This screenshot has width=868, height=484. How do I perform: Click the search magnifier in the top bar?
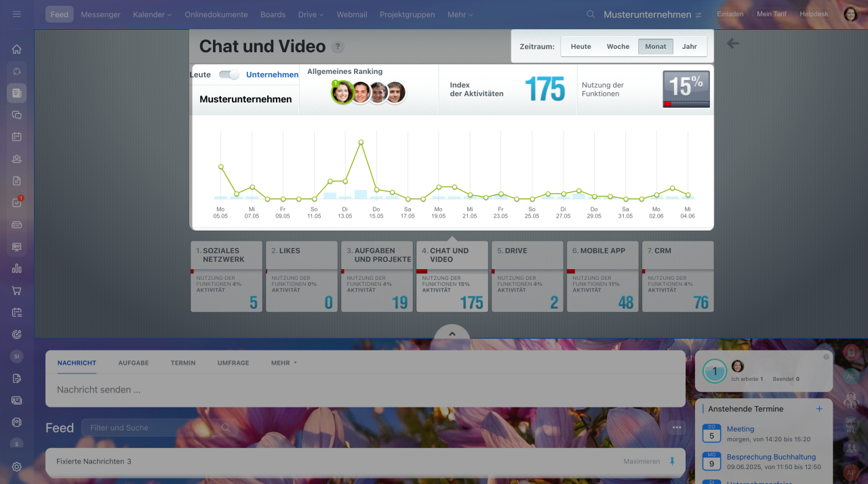[x=591, y=14]
